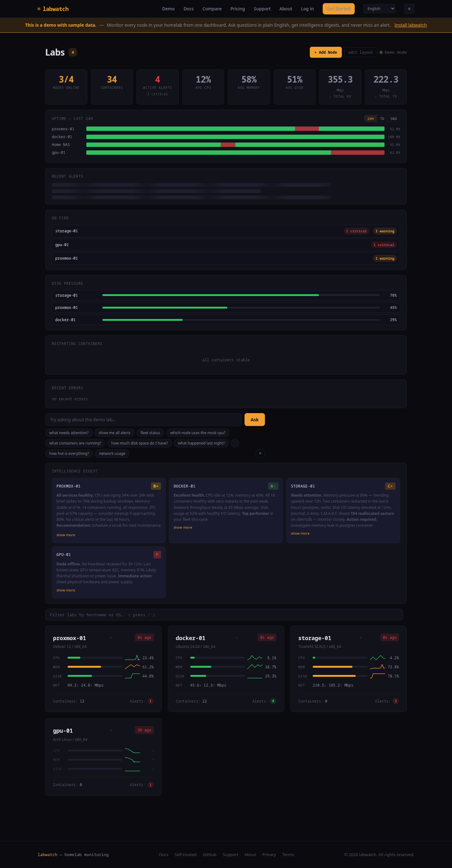Expand the STORAGE-01 digest with show more

[x=300, y=533]
